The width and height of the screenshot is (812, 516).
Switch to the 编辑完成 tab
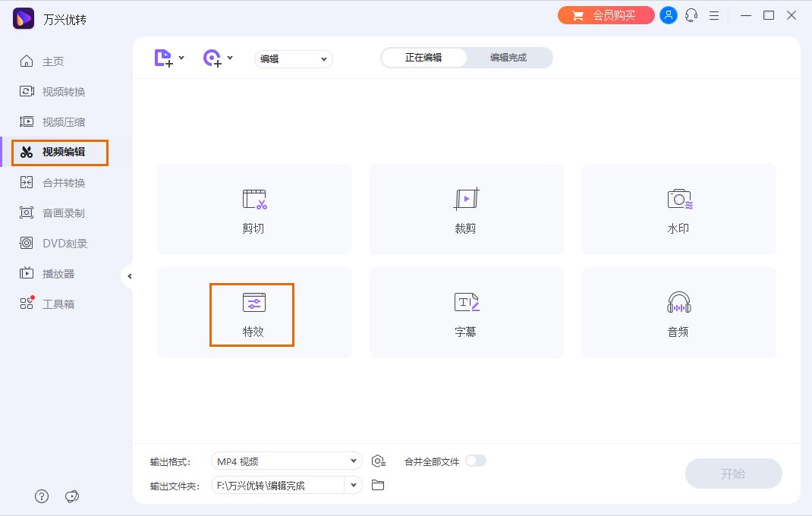point(509,57)
